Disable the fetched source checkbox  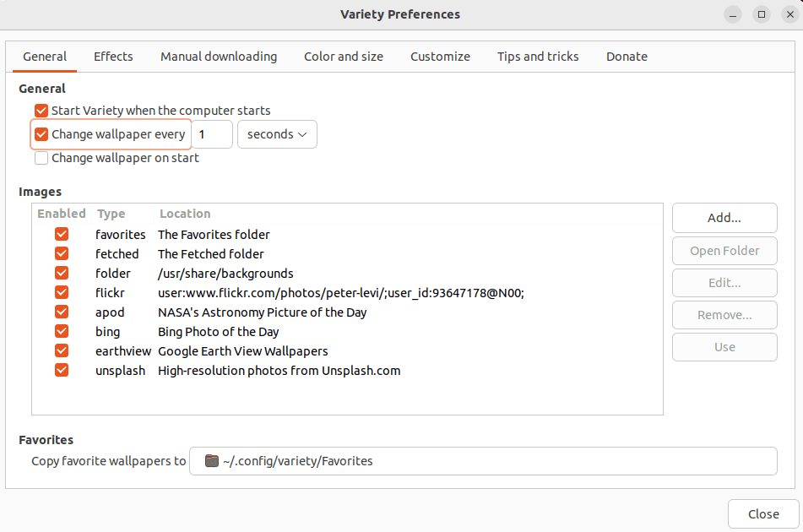(62, 253)
